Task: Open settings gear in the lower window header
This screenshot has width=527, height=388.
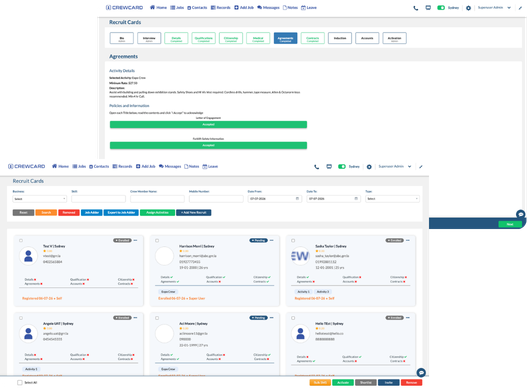Action: tap(369, 167)
